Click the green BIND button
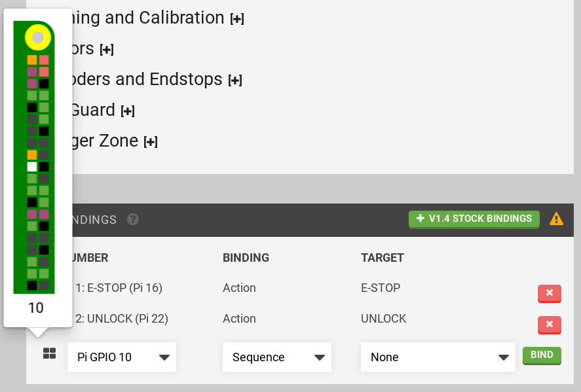This screenshot has width=581, height=392. pyautogui.click(x=542, y=355)
